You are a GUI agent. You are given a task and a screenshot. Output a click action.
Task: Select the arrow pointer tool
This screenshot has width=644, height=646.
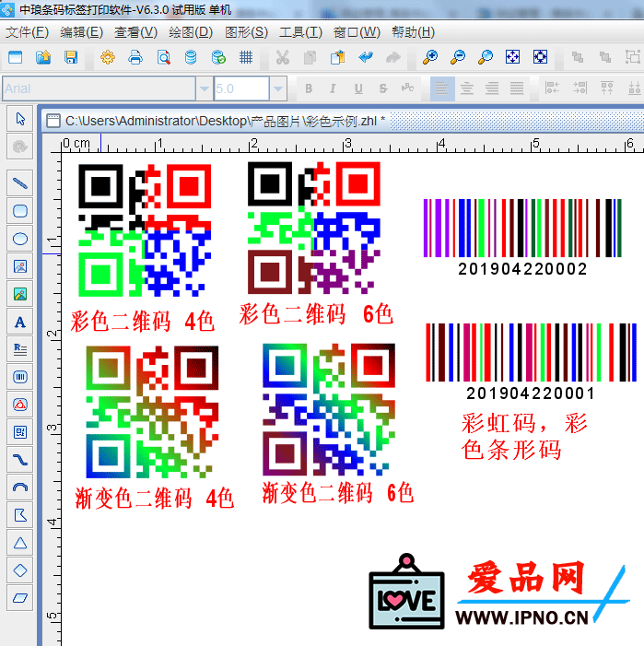[x=19, y=119]
